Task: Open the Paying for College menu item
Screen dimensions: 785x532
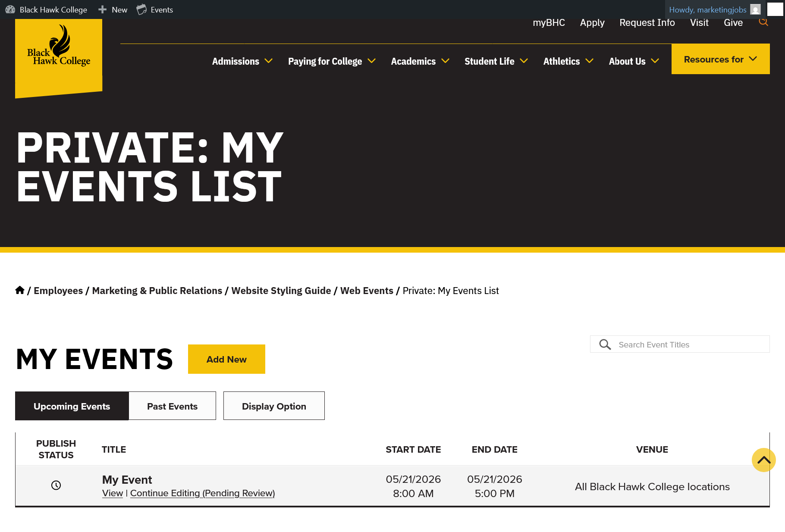Action: coord(325,61)
